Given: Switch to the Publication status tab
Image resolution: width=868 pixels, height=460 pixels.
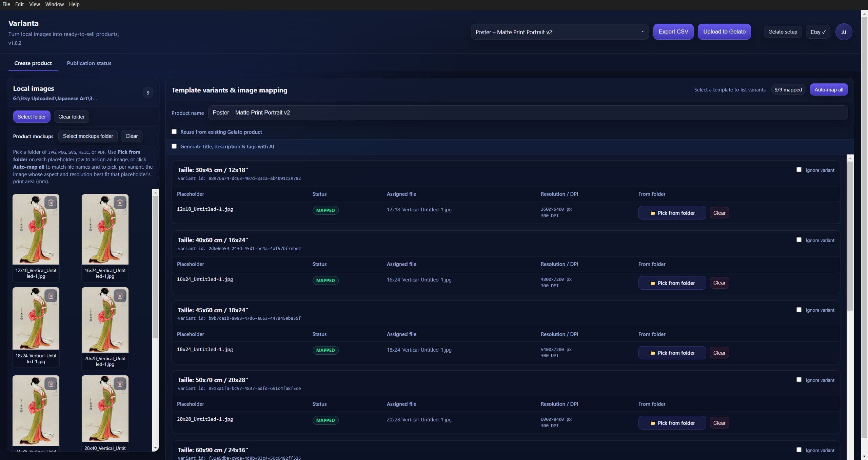Looking at the screenshot, I should click(89, 63).
